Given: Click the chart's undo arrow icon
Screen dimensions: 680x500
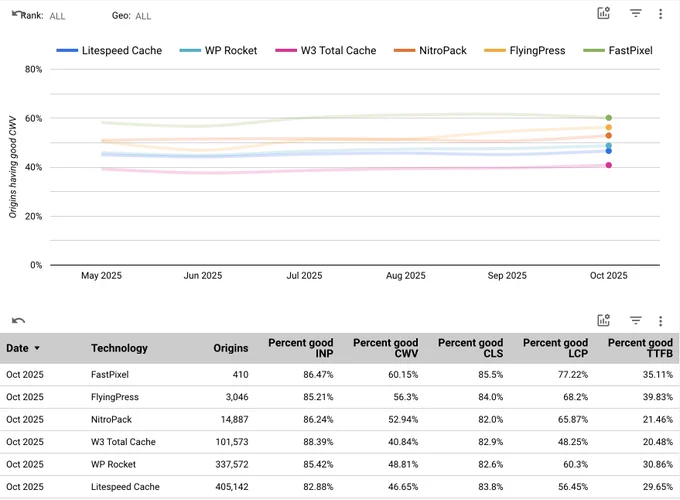Looking at the screenshot, I should point(16,14).
